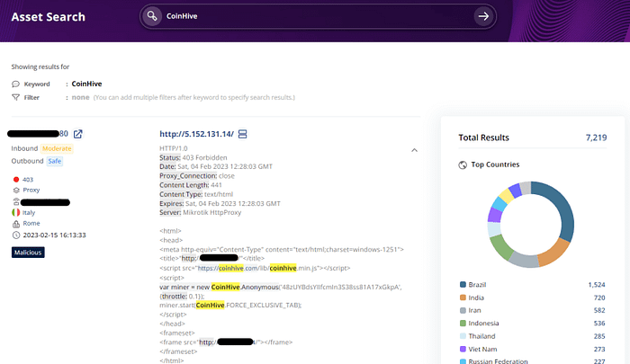The height and width of the screenshot is (364, 630).
Task: Click the Viet Nam label in Top Countries
Action: [x=482, y=349]
